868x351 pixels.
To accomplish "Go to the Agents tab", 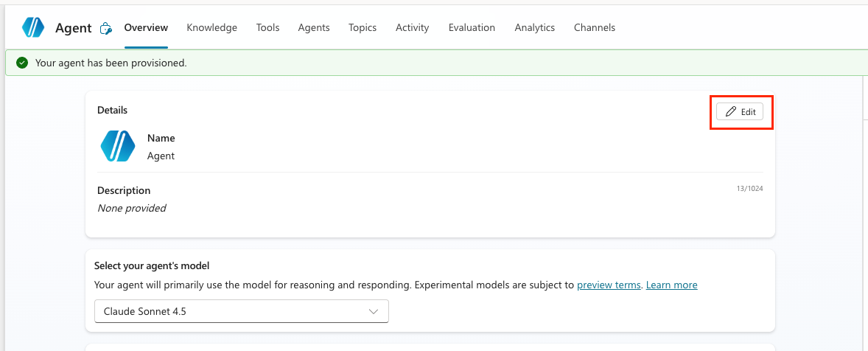I will coord(314,27).
